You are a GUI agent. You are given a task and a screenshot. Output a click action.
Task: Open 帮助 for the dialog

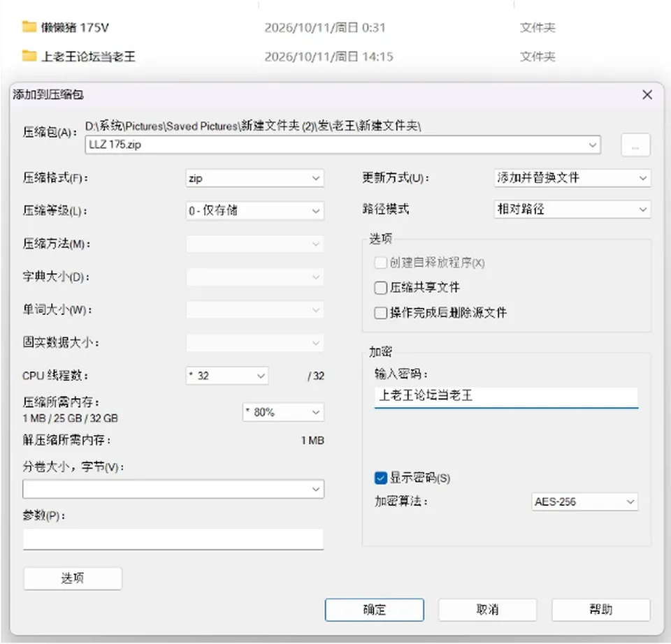pyautogui.click(x=601, y=609)
